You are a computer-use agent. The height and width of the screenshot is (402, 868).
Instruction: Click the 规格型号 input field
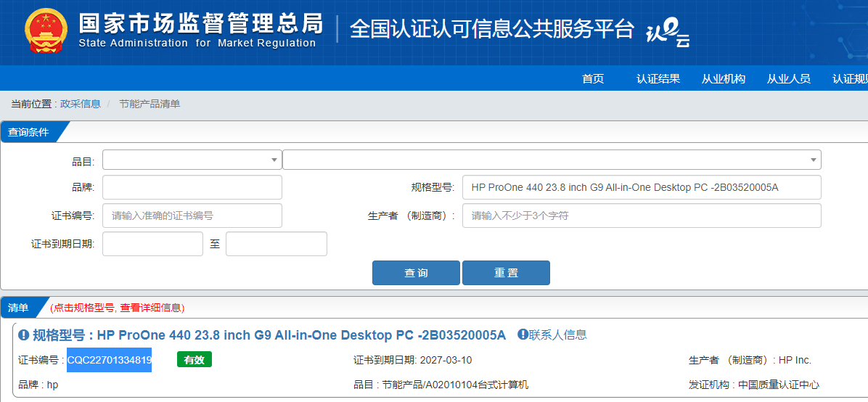pyautogui.click(x=642, y=187)
